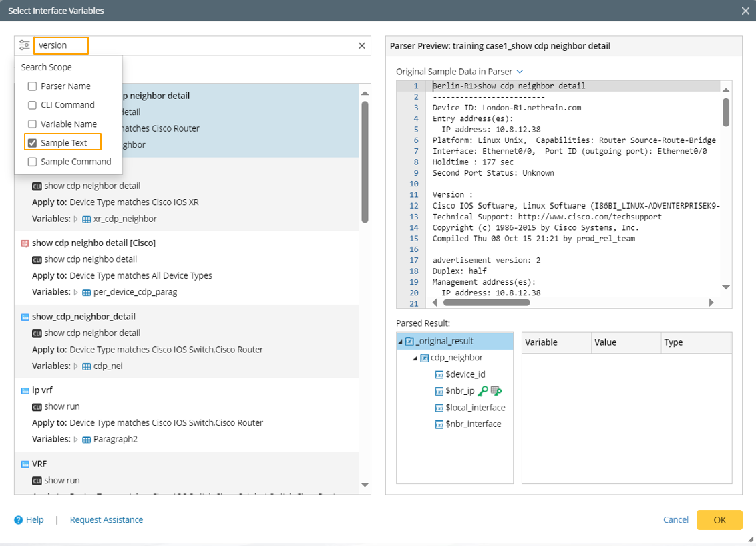This screenshot has width=756, height=546.
Task: Select the show_cdp_neighbor_detail parser entry
Action: (83, 317)
